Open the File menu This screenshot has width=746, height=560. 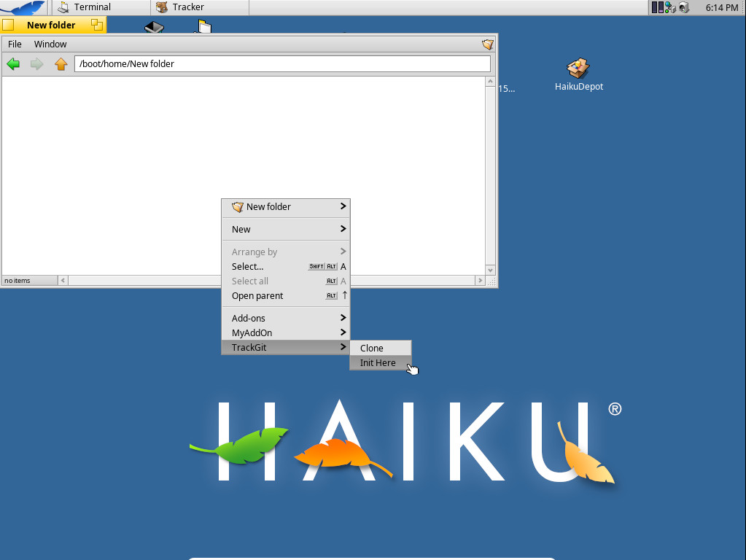[15, 44]
